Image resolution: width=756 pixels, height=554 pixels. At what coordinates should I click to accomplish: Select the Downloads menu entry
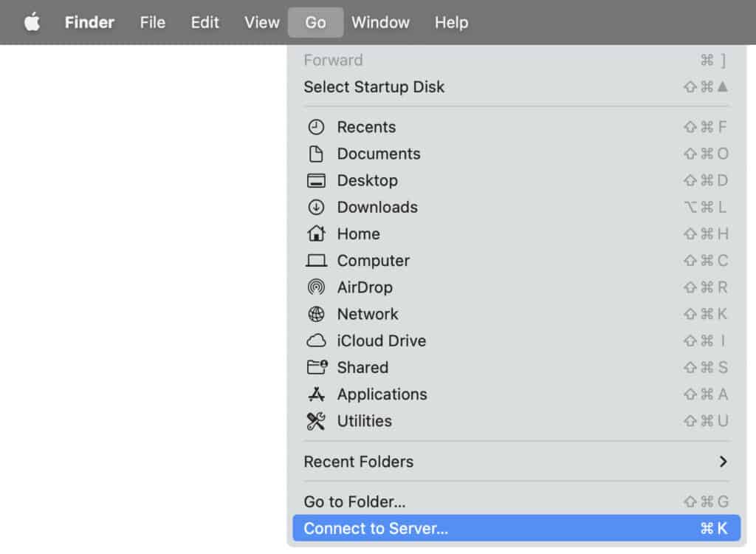(x=516, y=208)
